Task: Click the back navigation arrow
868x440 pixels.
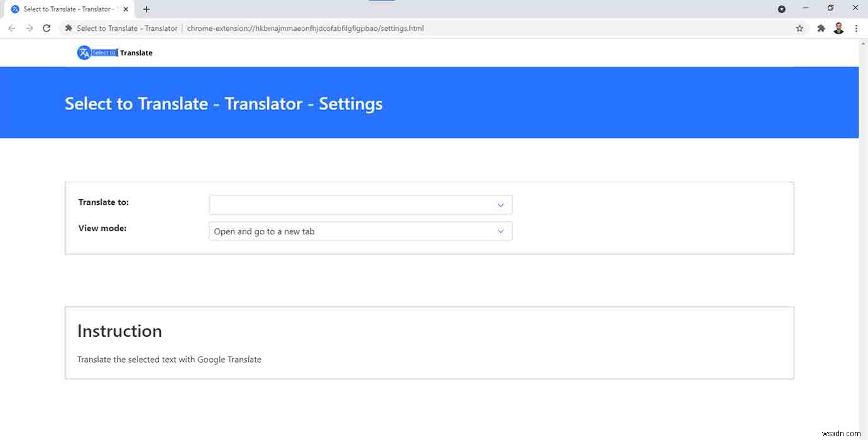Action: (11, 28)
